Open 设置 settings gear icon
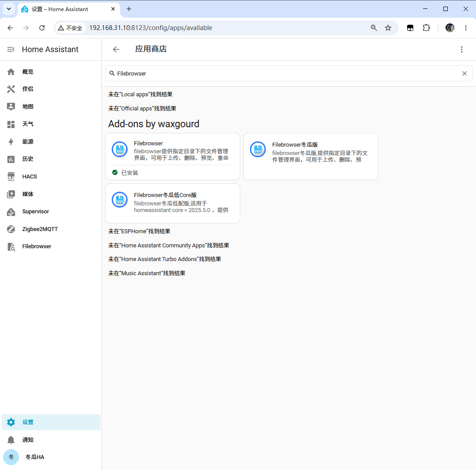Image resolution: width=476 pixels, height=470 pixels. tap(11, 422)
